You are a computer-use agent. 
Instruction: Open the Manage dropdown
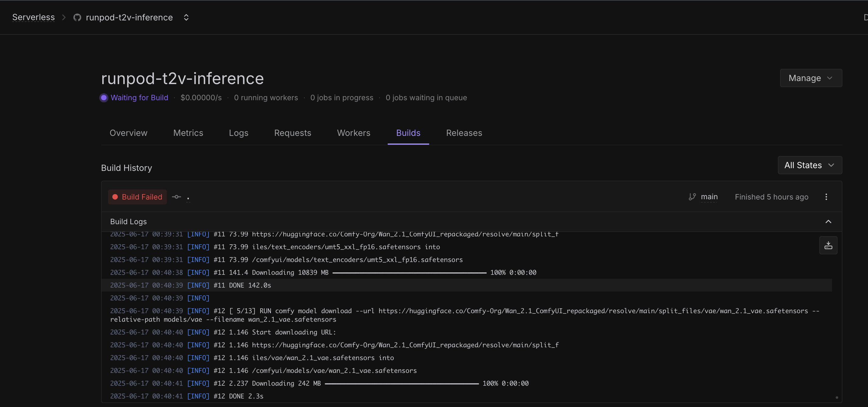(810, 78)
